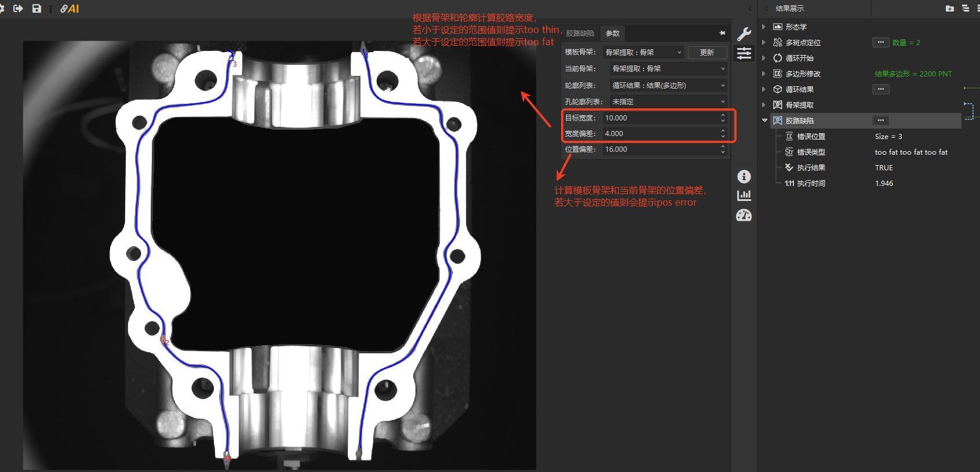Select the parameter sliders icon in sidebar
The height and width of the screenshot is (472, 980).
point(744,54)
